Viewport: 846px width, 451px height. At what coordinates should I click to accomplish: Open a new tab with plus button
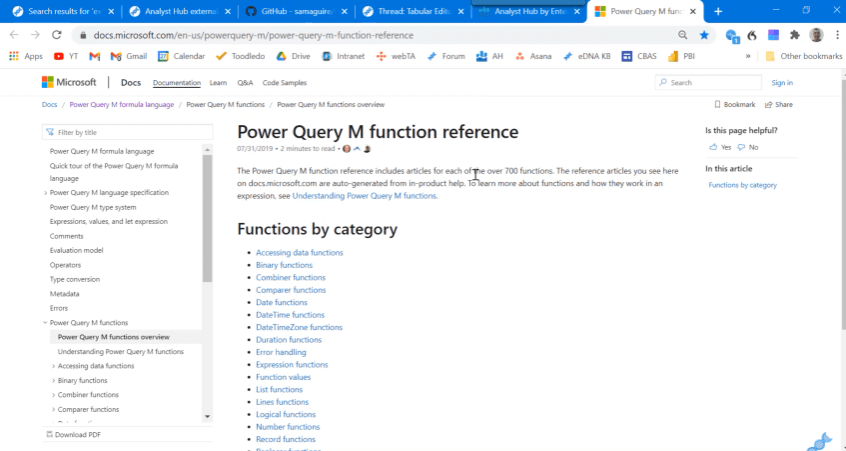tap(718, 11)
